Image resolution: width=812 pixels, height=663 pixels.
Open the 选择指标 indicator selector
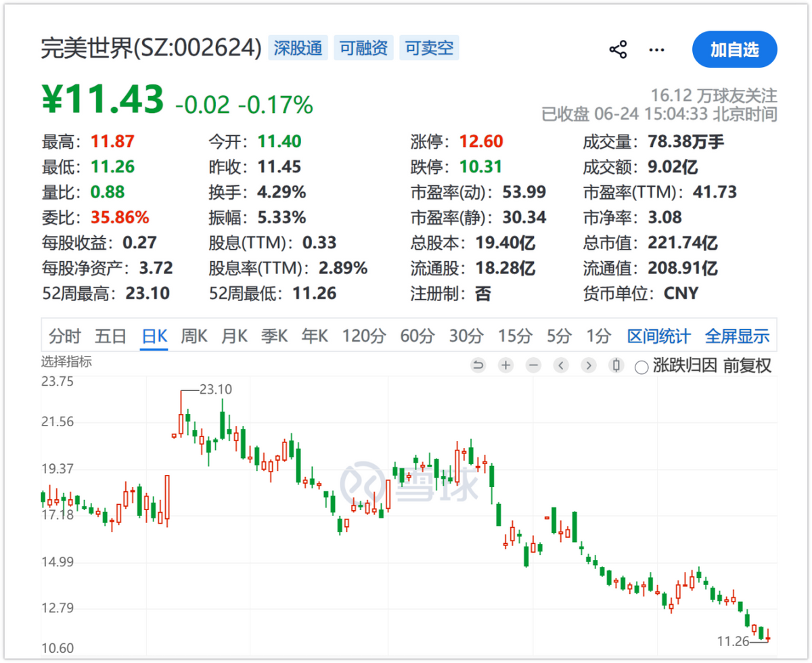(x=66, y=362)
